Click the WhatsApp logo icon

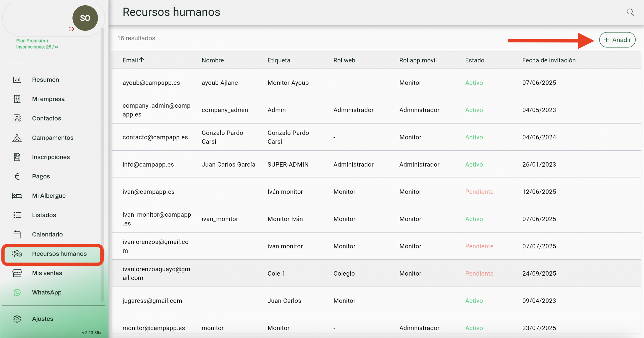pyautogui.click(x=17, y=292)
